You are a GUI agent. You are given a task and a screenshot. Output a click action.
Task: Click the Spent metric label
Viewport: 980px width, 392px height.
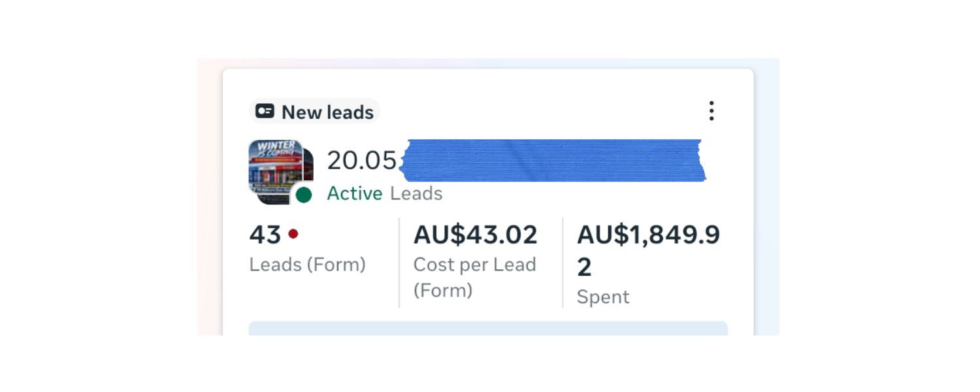603,297
